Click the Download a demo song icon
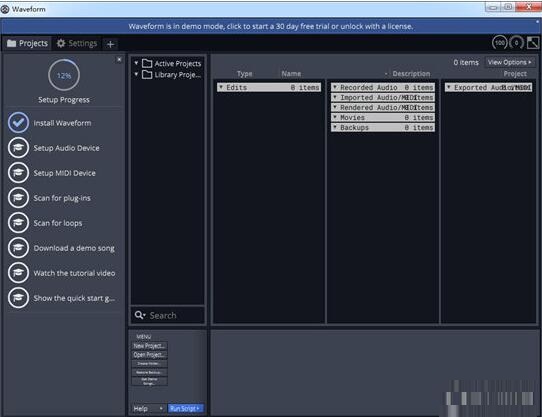This screenshot has width=542, height=417. [18, 248]
